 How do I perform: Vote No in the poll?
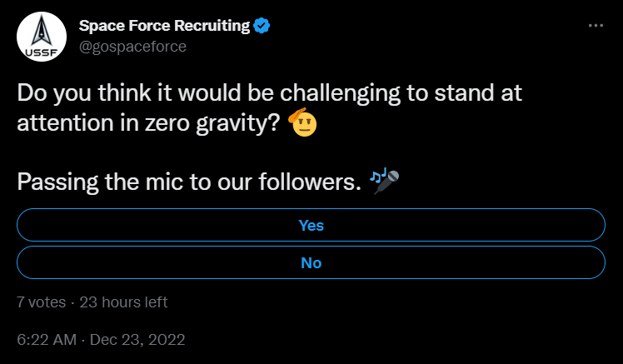(x=311, y=262)
